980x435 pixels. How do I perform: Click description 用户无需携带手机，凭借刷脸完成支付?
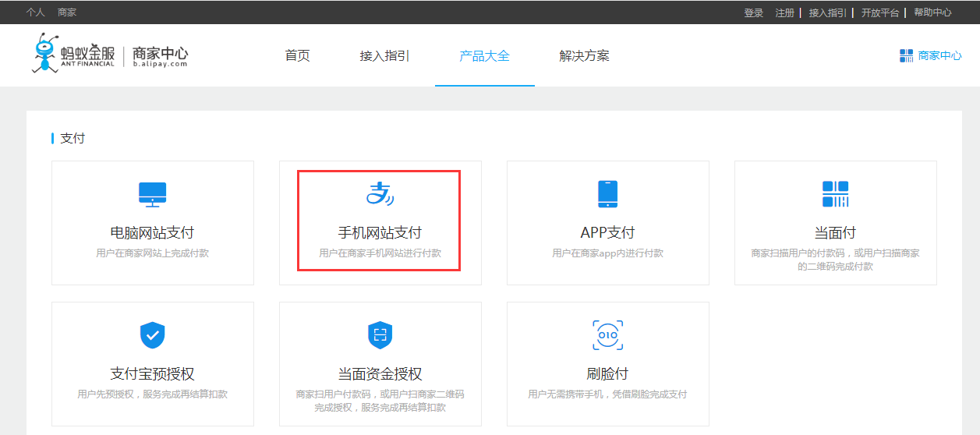607,394
